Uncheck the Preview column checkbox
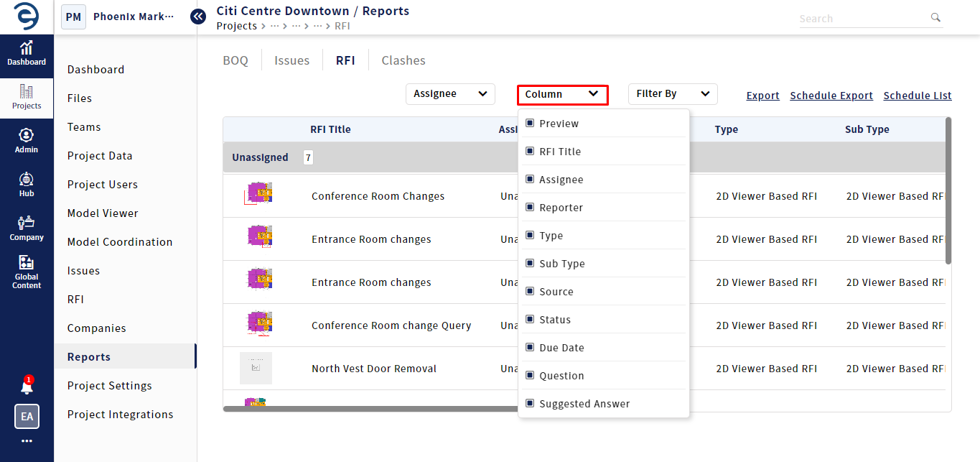Screen dimensions: 980x462 (530, 124)
